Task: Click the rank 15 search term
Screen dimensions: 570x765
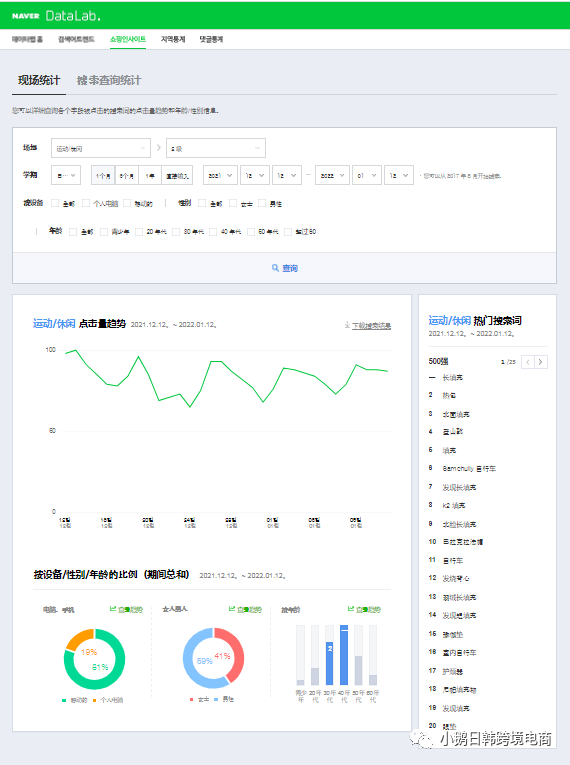Action: pyautogui.click(x=452, y=634)
